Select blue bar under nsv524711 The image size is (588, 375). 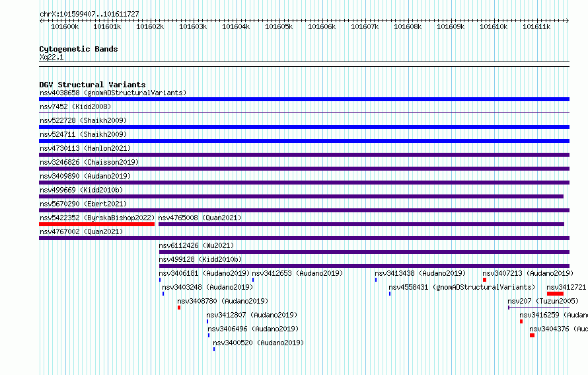click(304, 141)
